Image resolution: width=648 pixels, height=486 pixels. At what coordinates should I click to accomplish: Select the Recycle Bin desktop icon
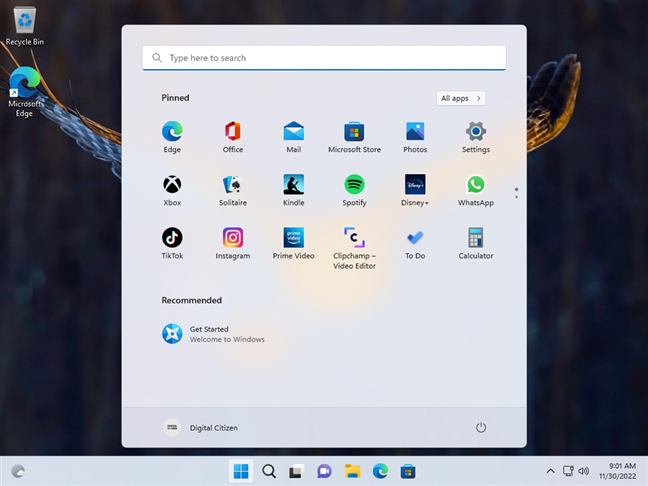pos(25,26)
